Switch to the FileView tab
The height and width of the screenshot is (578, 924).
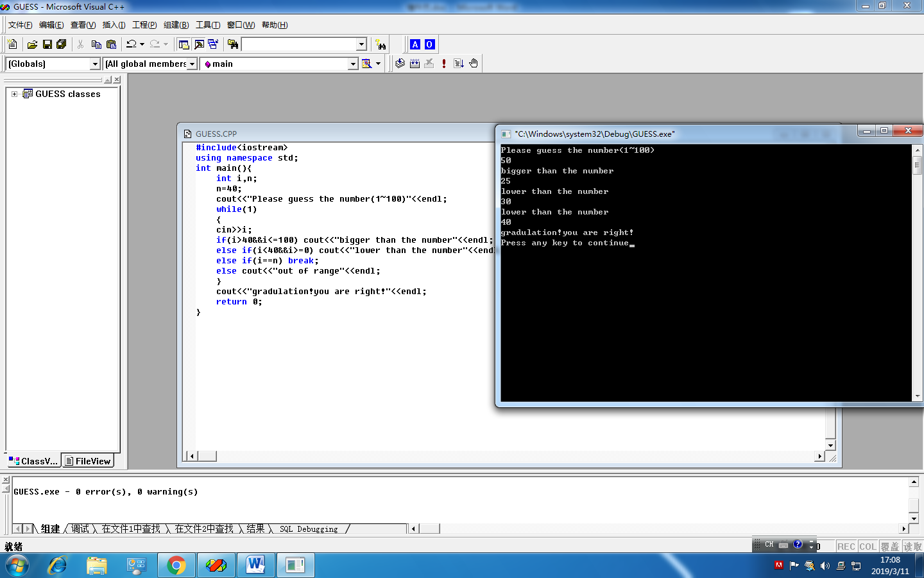pyautogui.click(x=88, y=461)
